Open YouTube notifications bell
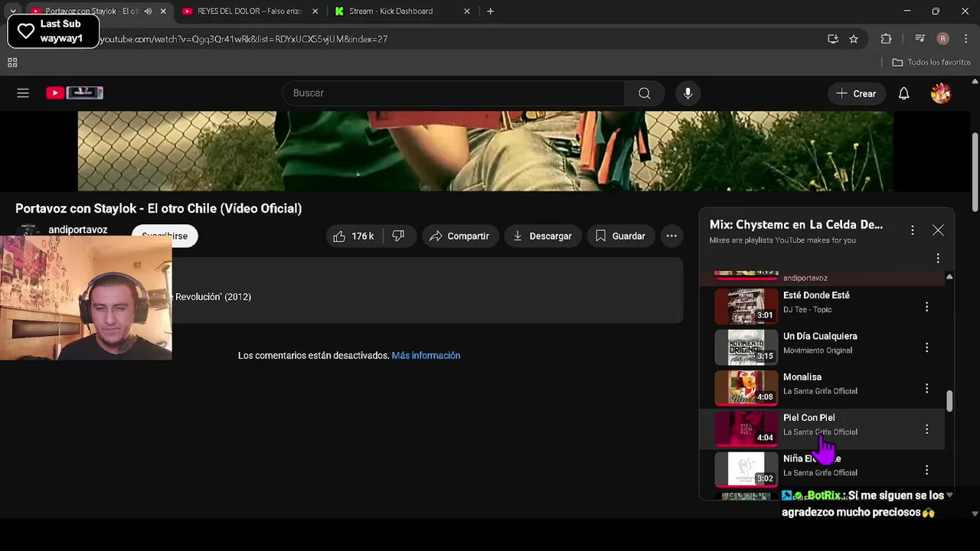 coord(903,93)
